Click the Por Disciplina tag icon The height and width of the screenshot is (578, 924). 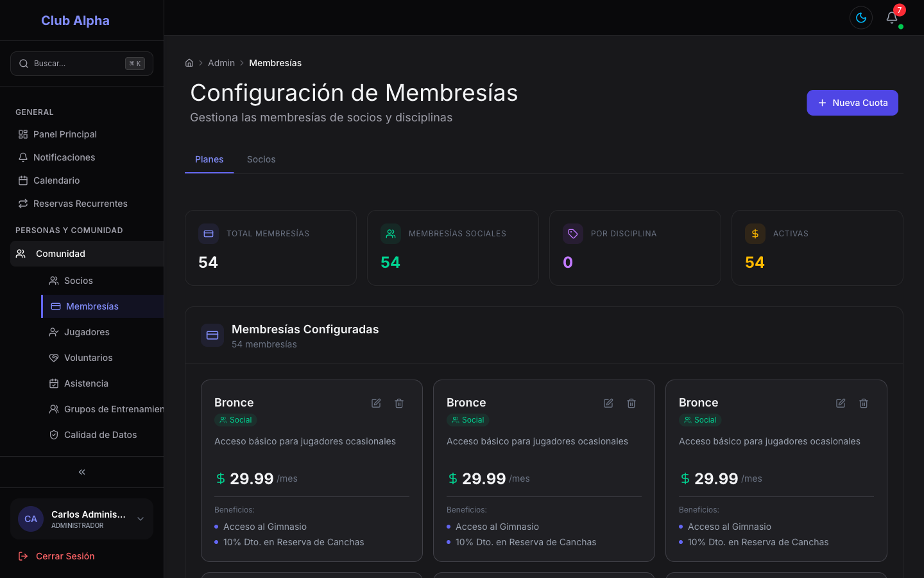573,234
